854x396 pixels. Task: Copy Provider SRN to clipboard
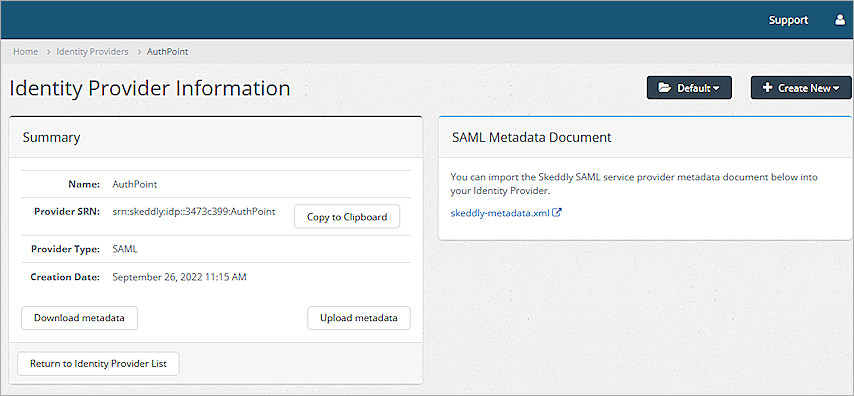(x=347, y=217)
